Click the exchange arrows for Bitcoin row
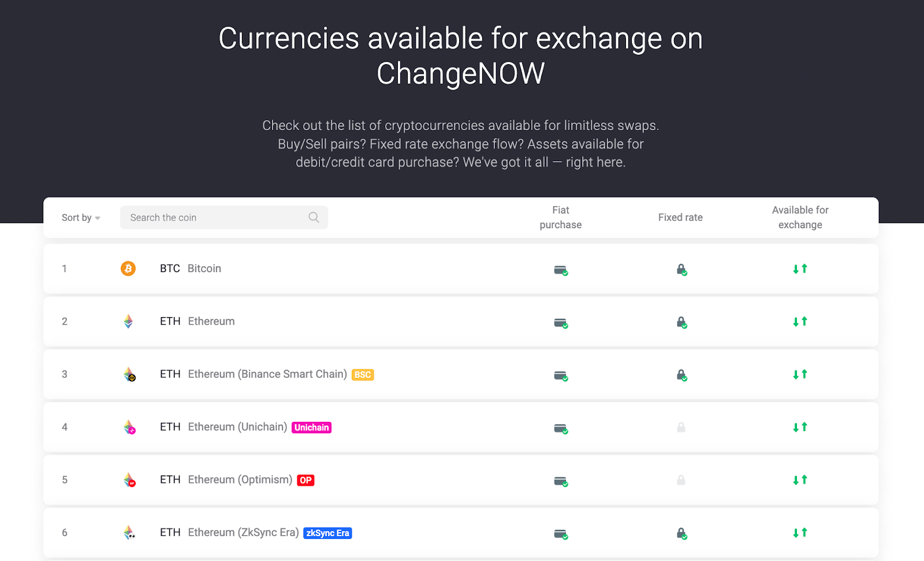 pos(800,269)
